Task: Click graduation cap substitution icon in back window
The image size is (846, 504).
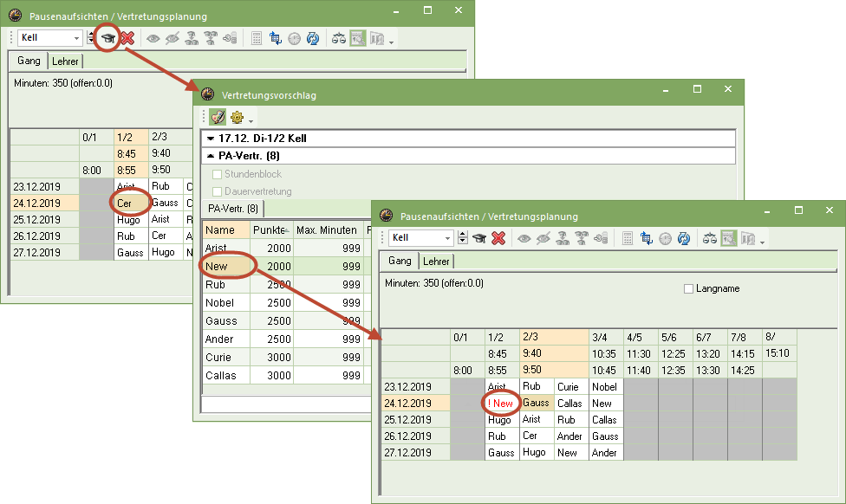Action: pos(108,38)
